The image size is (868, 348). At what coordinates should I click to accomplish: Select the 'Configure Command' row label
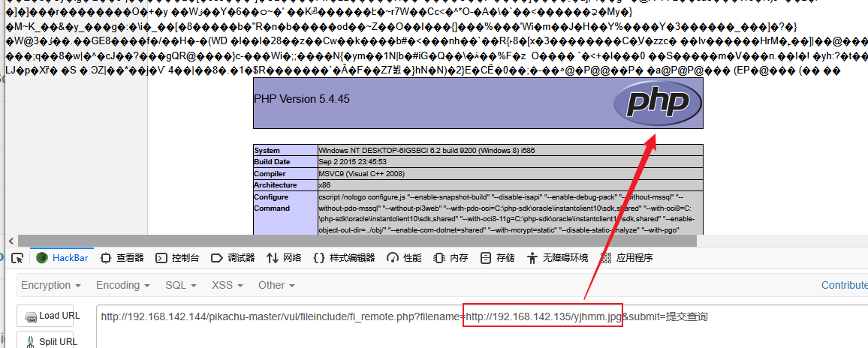[x=272, y=202]
